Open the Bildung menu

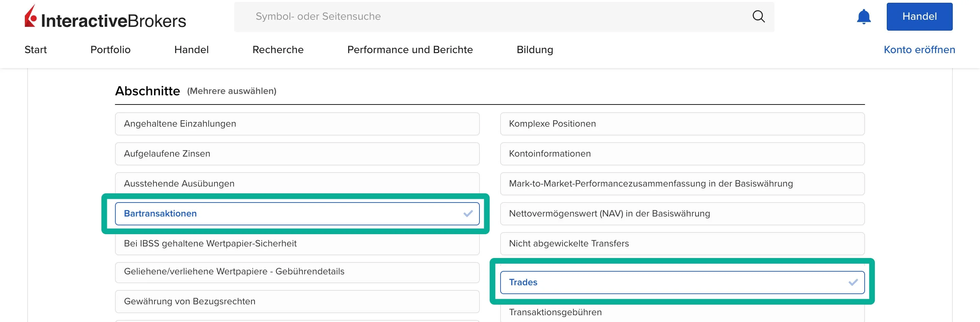(535, 50)
